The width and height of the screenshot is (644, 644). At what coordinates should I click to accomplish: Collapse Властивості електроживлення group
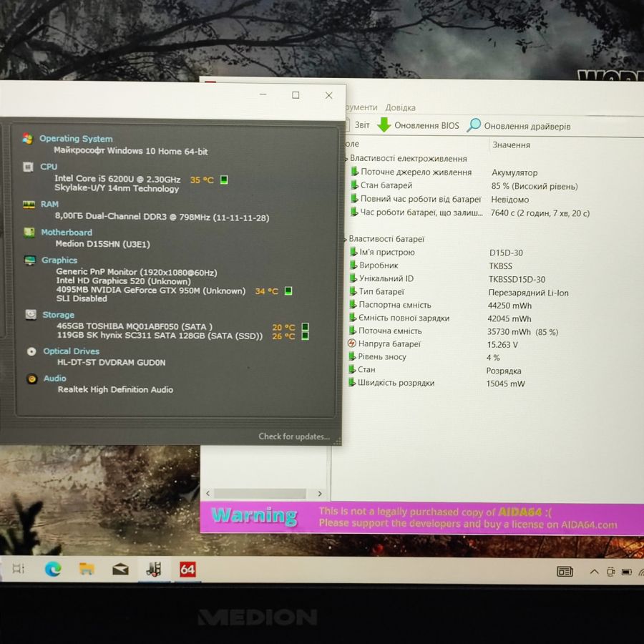pyautogui.click(x=346, y=159)
